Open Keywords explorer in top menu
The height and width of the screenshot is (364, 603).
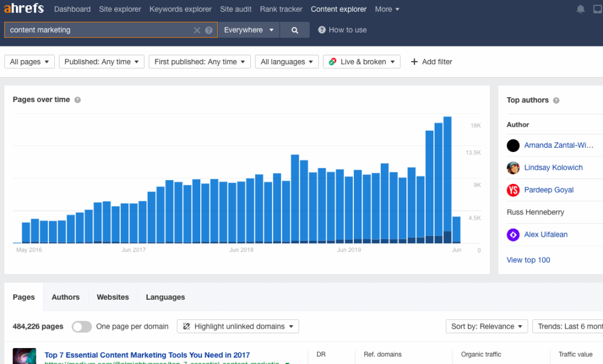(180, 9)
